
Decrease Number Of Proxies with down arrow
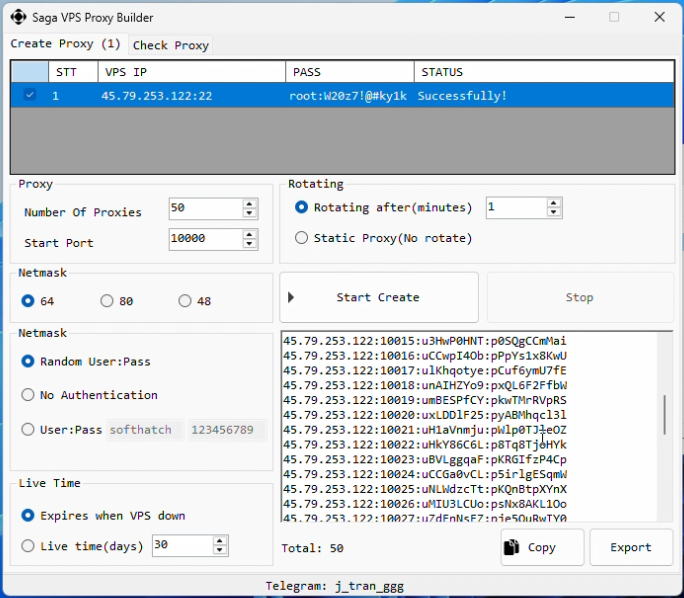pos(249,213)
